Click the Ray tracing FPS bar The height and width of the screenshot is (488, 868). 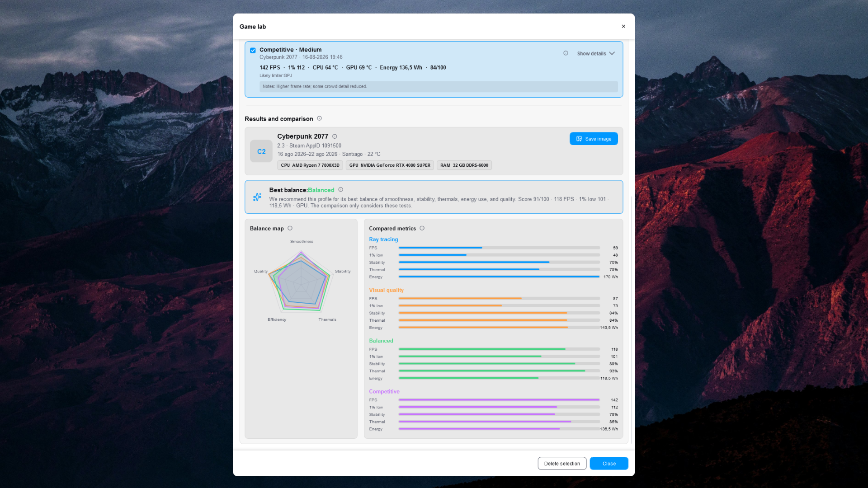coord(499,248)
